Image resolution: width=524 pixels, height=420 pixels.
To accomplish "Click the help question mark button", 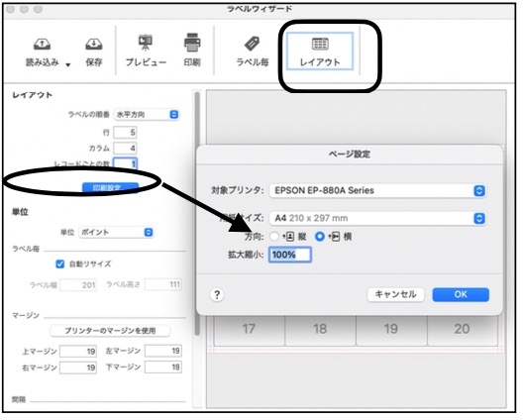I will point(217,295).
